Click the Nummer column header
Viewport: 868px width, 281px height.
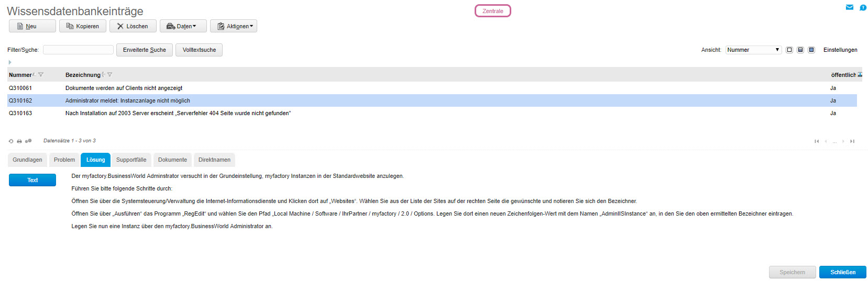20,75
